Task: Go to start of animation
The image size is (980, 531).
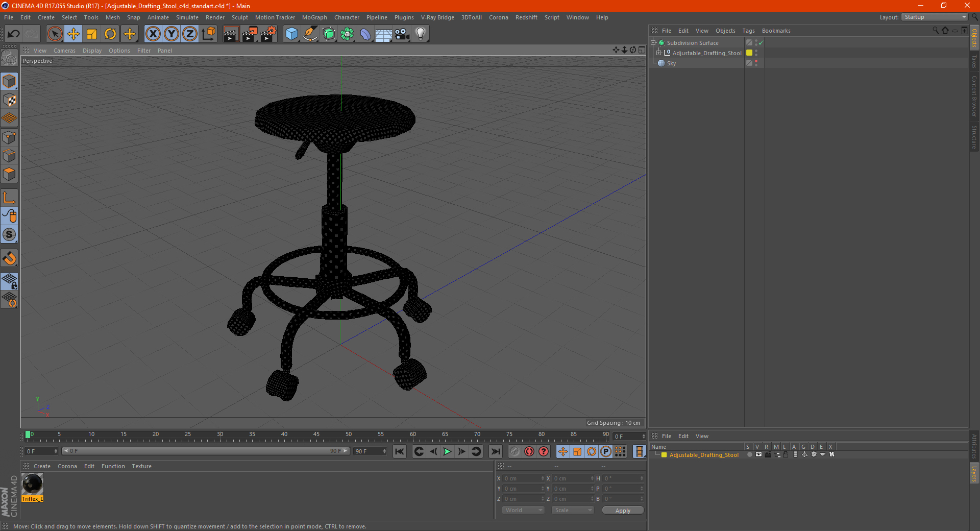Action: 400,451
